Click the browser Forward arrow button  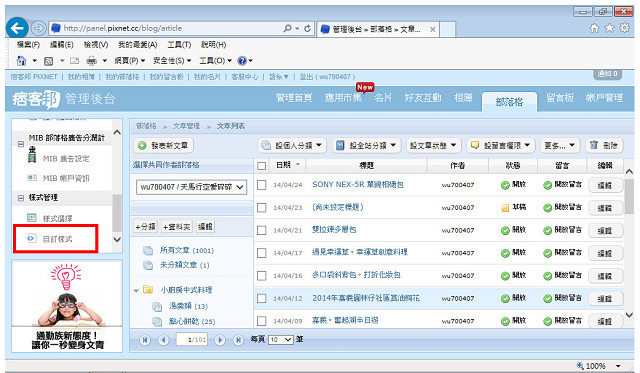pyautogui.click(x=38, y=28)
